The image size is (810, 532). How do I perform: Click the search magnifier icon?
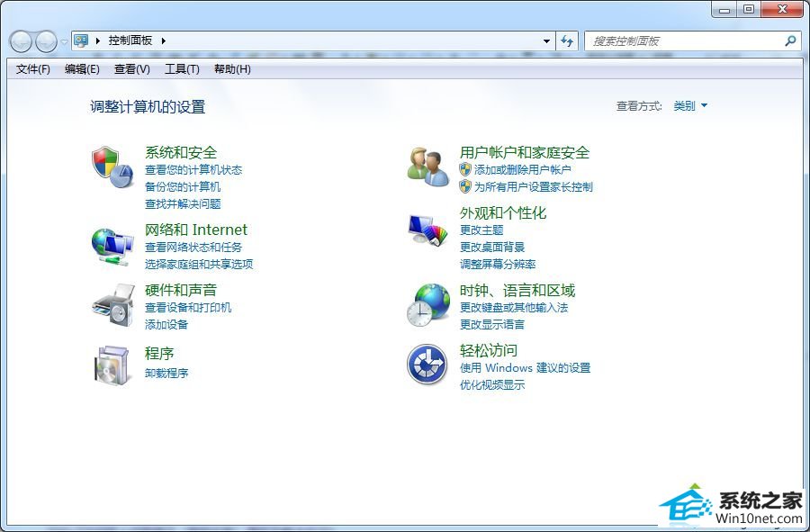coord(790,41)
